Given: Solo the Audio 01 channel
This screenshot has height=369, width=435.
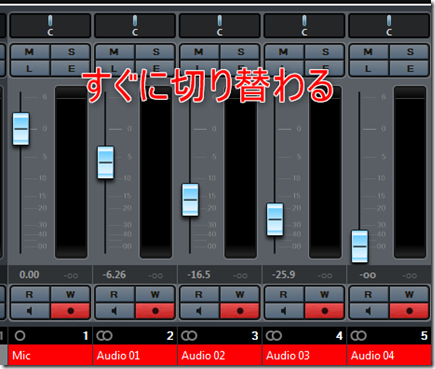Looking at the screenshot, I should point(155,52).
